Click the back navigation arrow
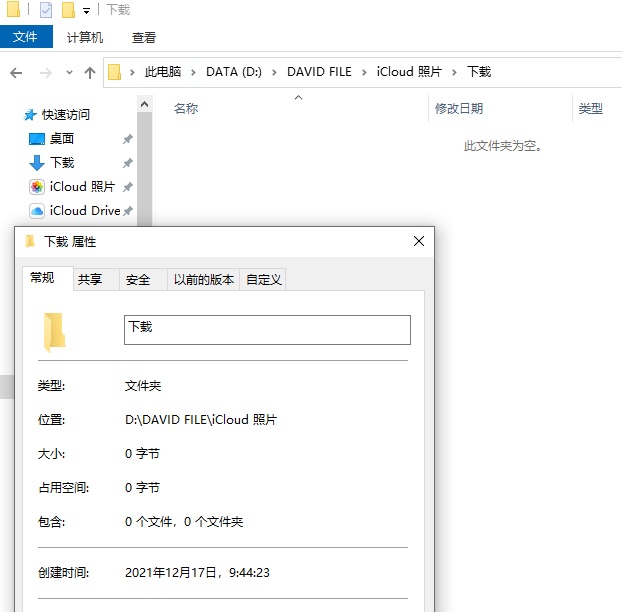The height and width of the screenshot is (612, 622). coord(16,73)
